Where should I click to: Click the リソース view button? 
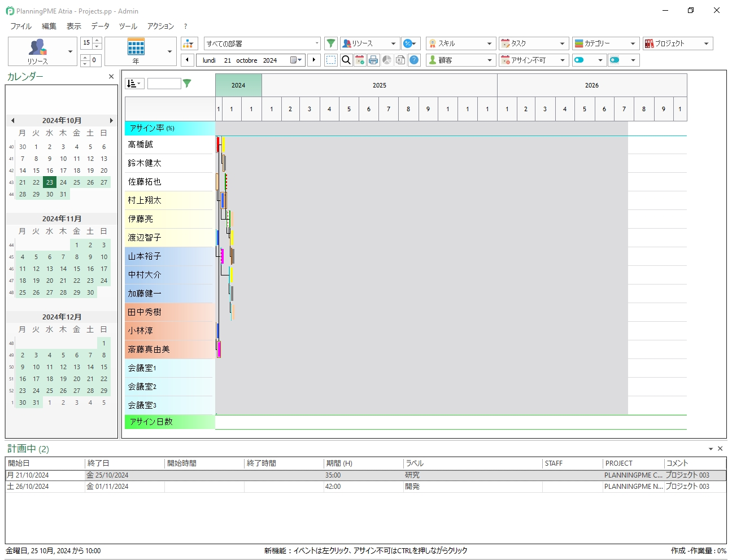point(37,51)
